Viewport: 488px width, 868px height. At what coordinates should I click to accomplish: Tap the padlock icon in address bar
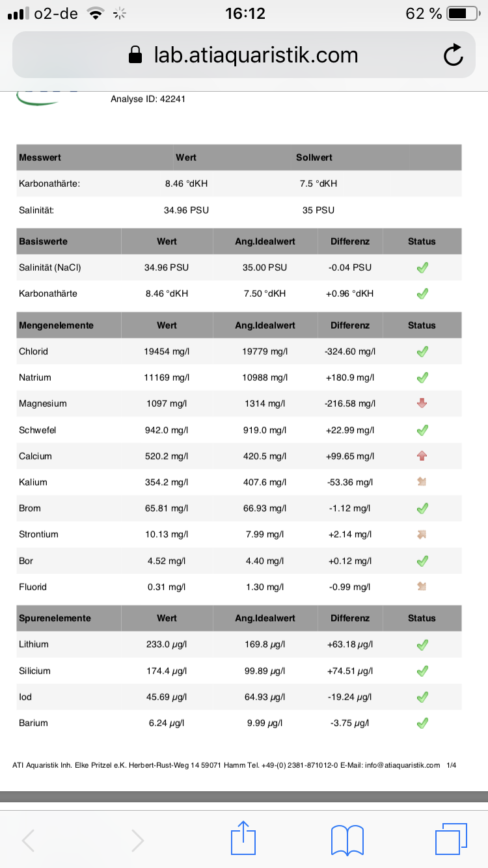click(135, 55)
